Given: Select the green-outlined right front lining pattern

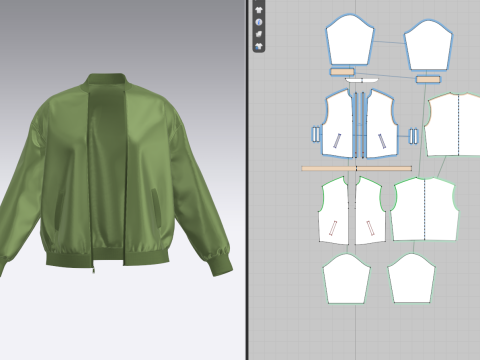Looking at the screenshot, I should point(370,211).
